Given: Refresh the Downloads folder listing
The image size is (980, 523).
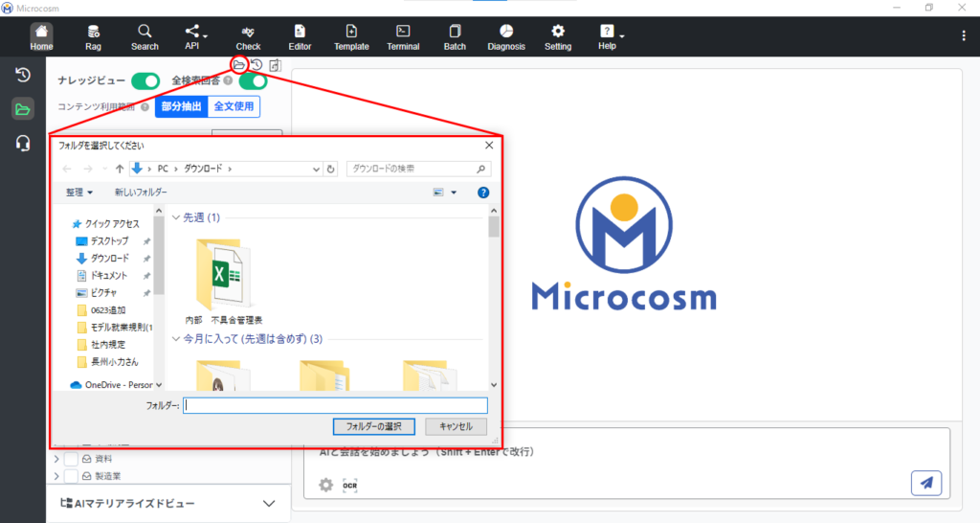Looking at the screenshot, I should coord(330,169).
